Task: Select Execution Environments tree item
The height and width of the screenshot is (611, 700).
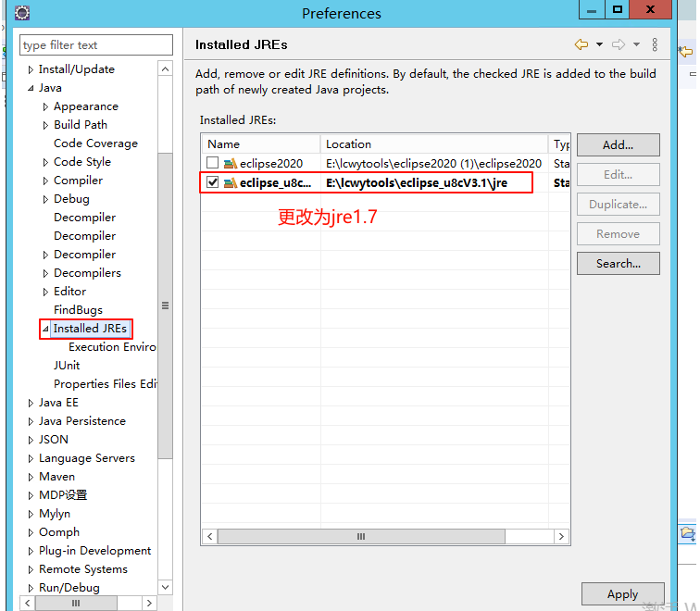Action: pyautogui.click(x=112, y=347)
